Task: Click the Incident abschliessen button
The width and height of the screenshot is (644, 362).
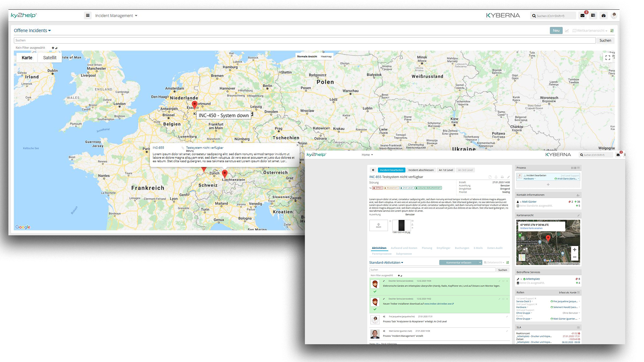Action: coord(421,170)
